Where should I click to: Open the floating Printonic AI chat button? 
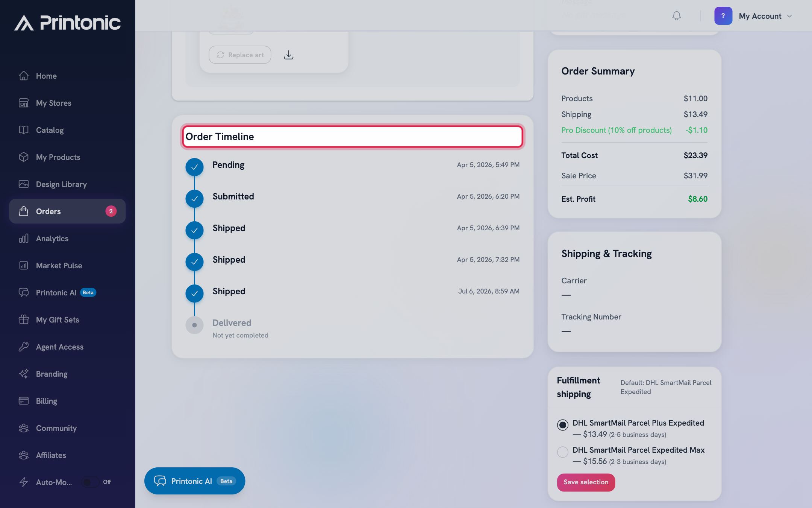(195, 481)
